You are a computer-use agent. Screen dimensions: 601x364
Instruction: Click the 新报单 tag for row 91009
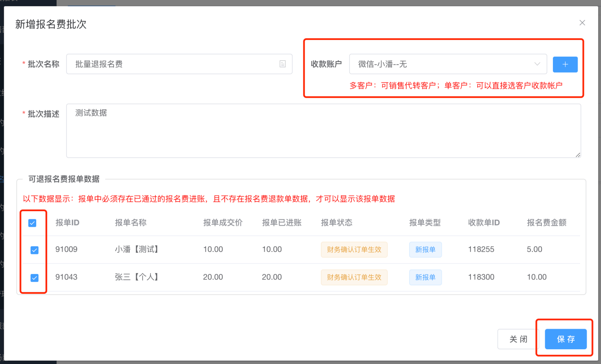point(425,250)
